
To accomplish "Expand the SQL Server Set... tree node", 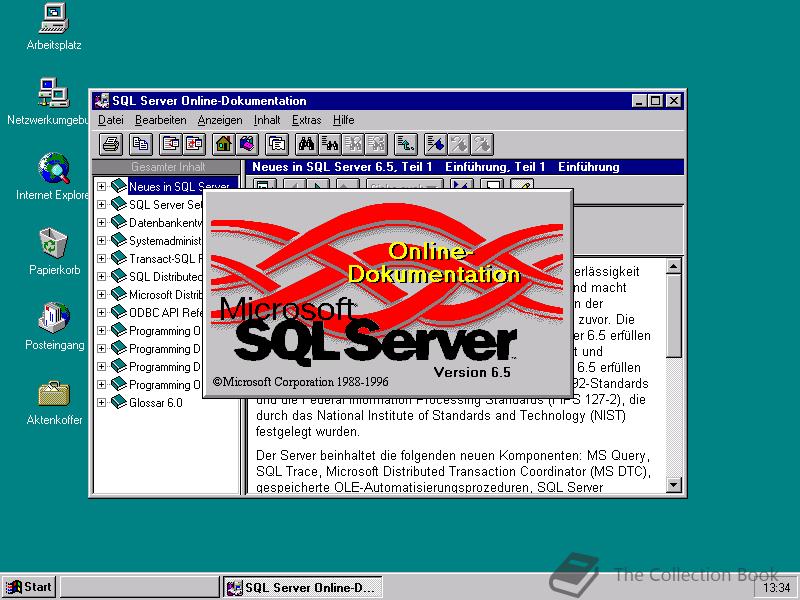I will 102,204.
